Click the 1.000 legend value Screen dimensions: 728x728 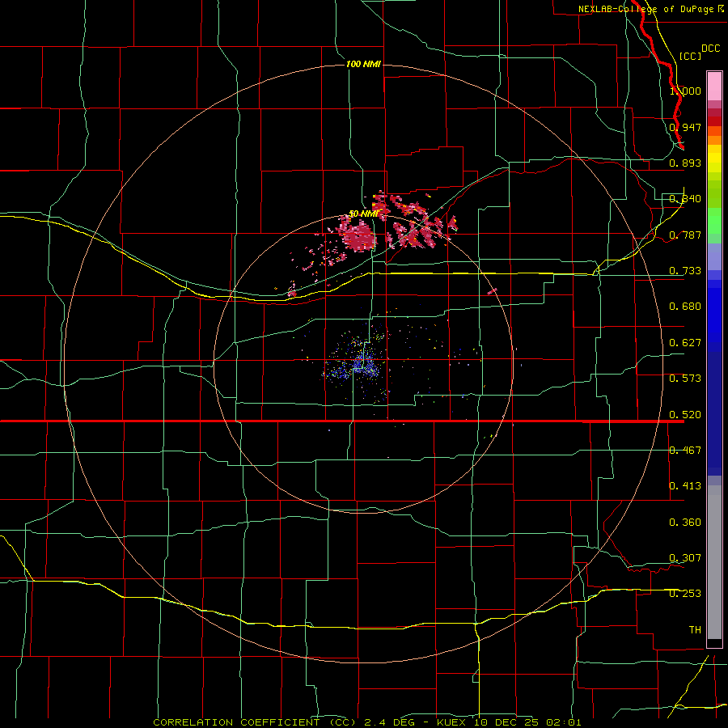[685, 91]
